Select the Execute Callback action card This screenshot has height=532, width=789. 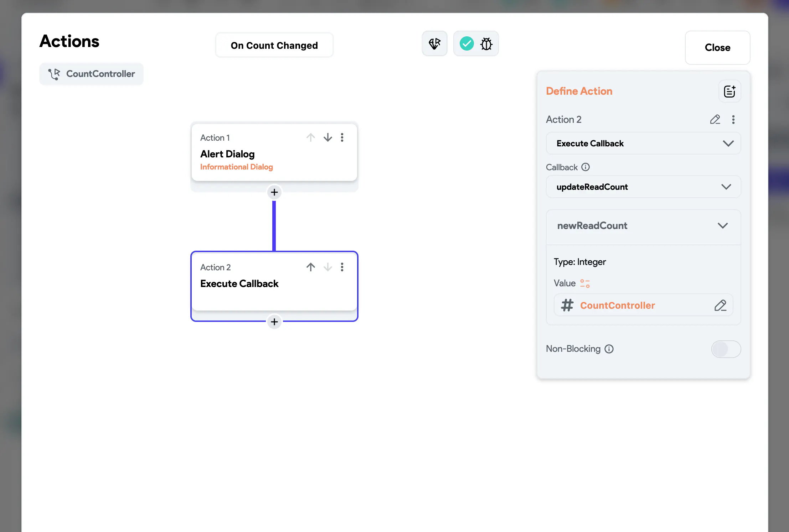coord(274,282)
